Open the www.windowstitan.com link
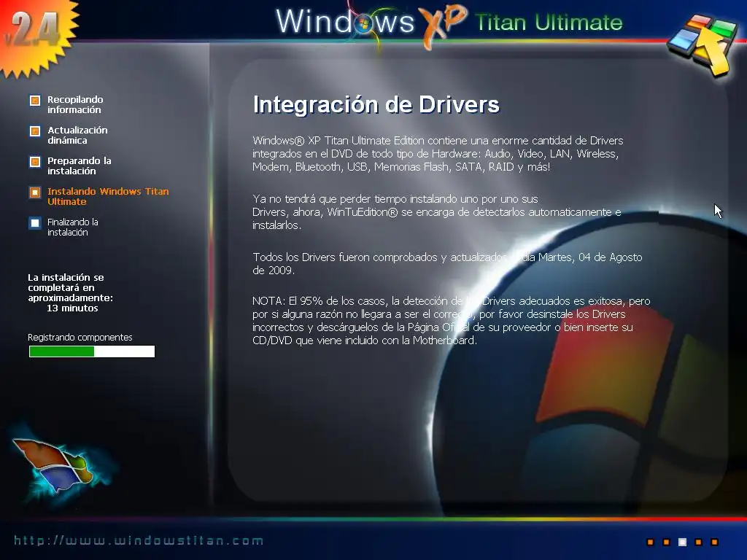The width and height of the screenshot is (747, 560). coord(139,540)
